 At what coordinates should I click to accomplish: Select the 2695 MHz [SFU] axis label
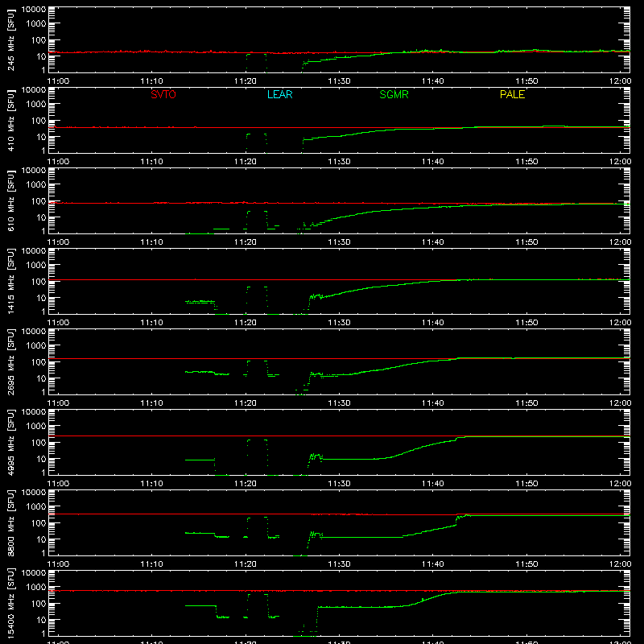[x=11, y=362]
